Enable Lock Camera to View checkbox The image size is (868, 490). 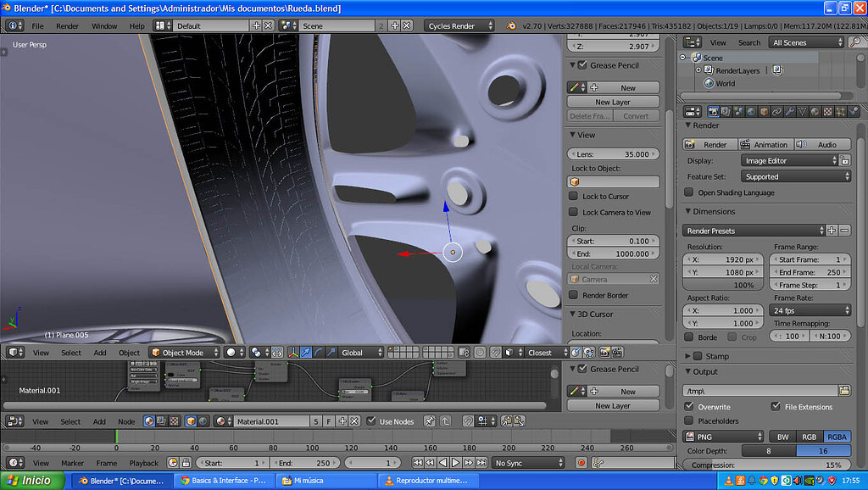point(574,212)
